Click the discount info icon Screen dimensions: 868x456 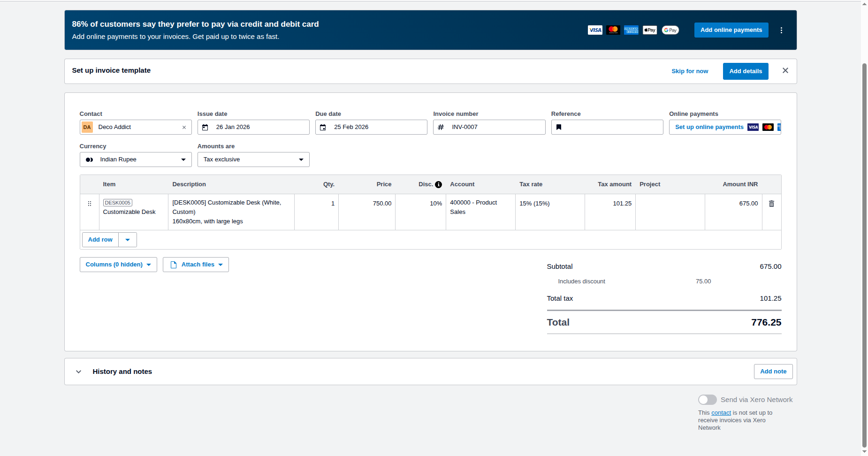[x=438, y=184]
